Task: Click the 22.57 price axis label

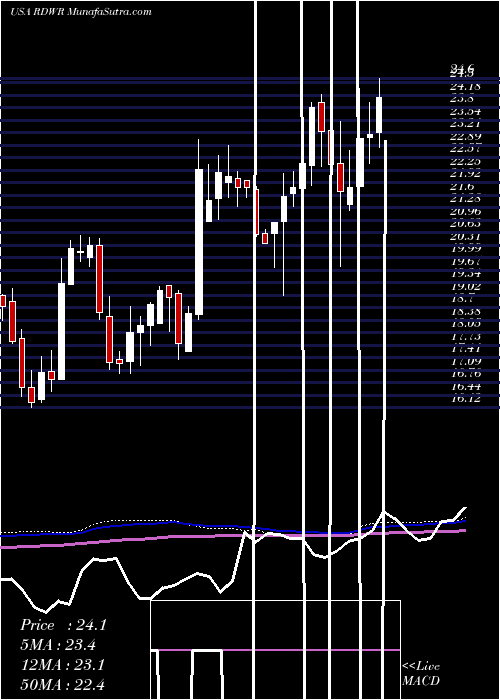Action: point(465,149)
